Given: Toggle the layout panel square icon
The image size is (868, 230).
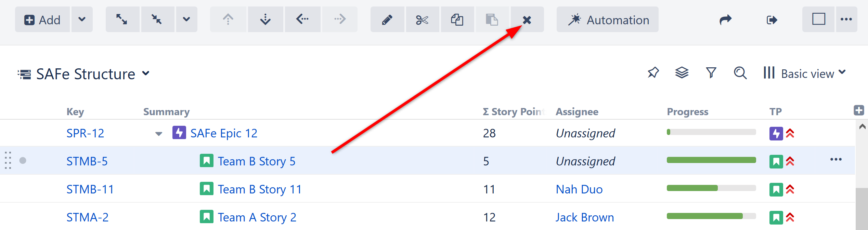Looking at the screenshot, I should tap(818, 19).
